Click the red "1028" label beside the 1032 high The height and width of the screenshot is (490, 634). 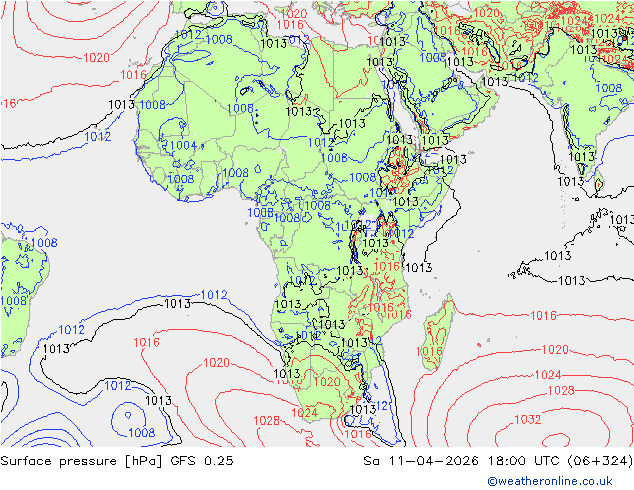[x=561, y=391]
